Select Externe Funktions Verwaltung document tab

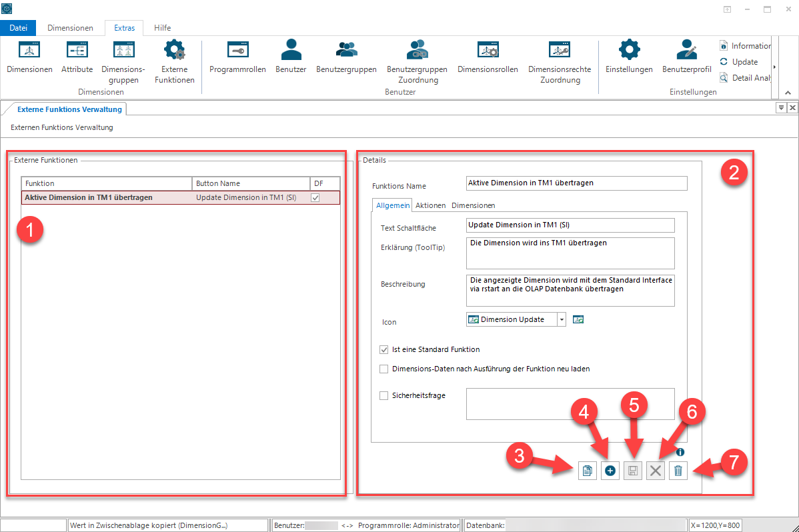click(69, 109)
